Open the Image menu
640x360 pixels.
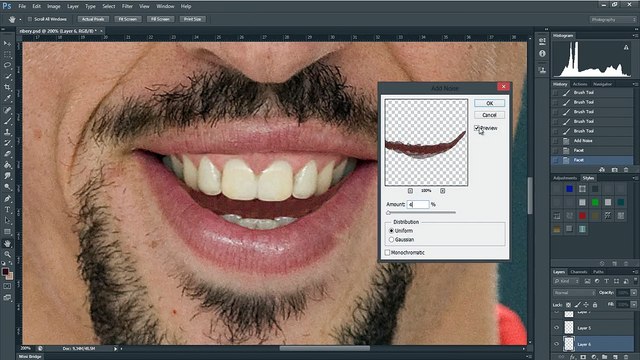coord(53,6)
